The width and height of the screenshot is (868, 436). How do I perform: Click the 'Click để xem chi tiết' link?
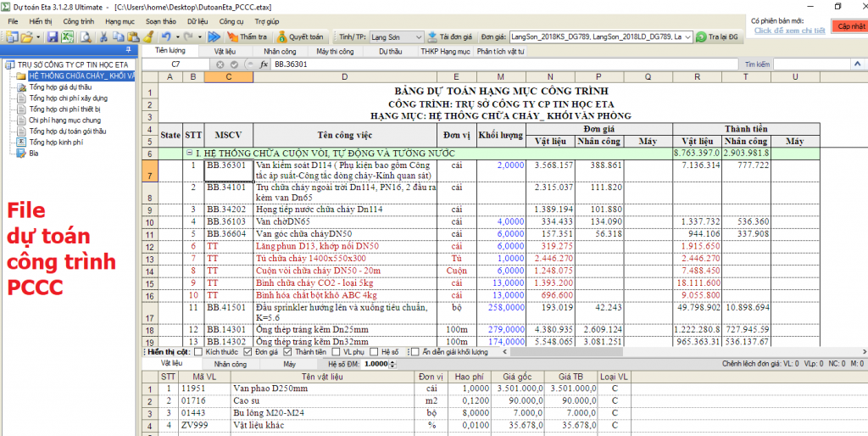pyautogui.click(x=789, y=30)
